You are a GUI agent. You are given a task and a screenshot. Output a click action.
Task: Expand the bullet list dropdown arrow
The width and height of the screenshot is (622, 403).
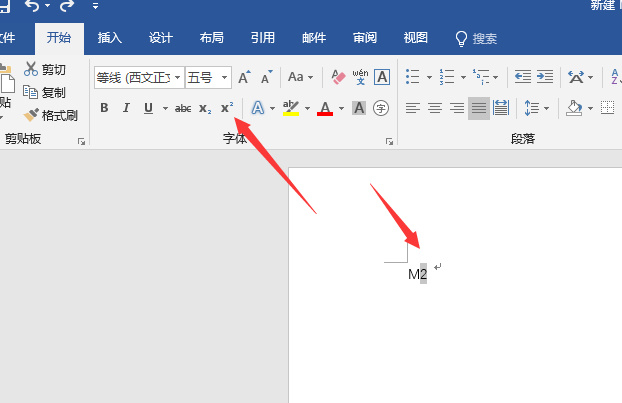tap(429, 77)
